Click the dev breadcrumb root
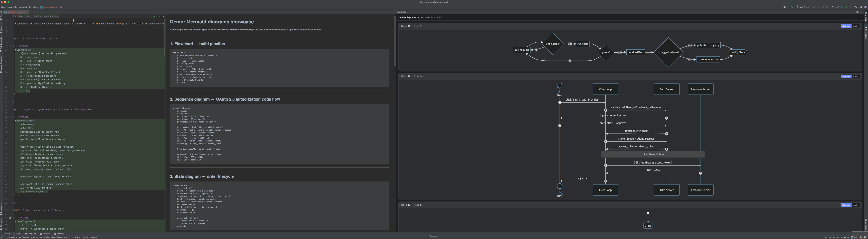This screenshot has width=868, height=239. [3, 7]
